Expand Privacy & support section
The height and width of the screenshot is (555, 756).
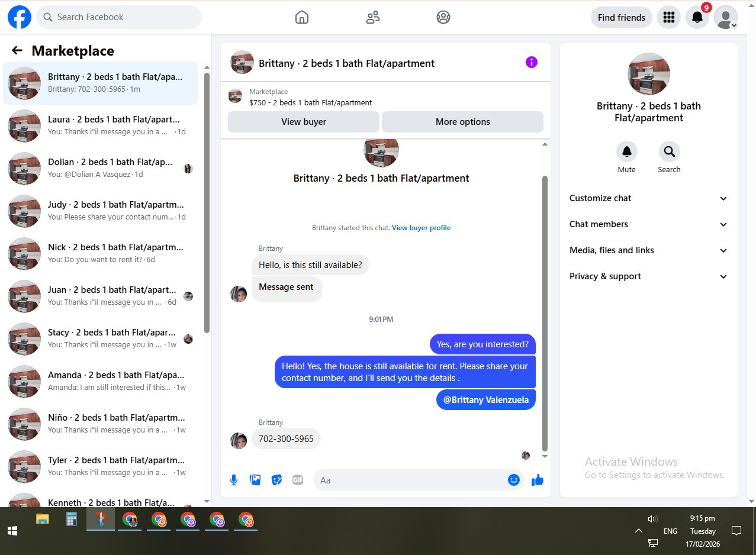[649, 276]
